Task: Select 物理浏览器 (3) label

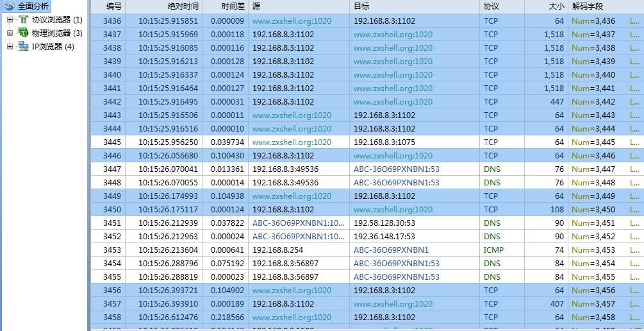Action: pyautogui.click(x=57, y=33)
